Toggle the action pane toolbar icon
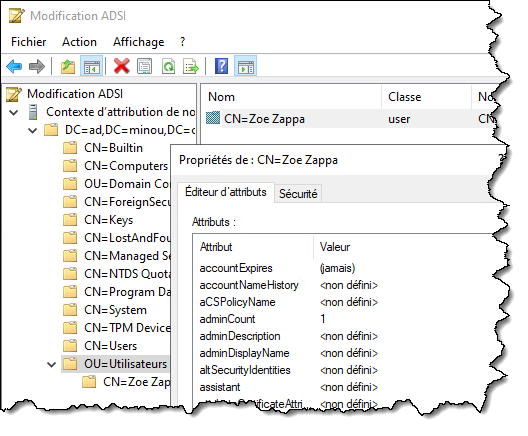The width and height of the screenshot is (528, 436). [x=246, y=66]
